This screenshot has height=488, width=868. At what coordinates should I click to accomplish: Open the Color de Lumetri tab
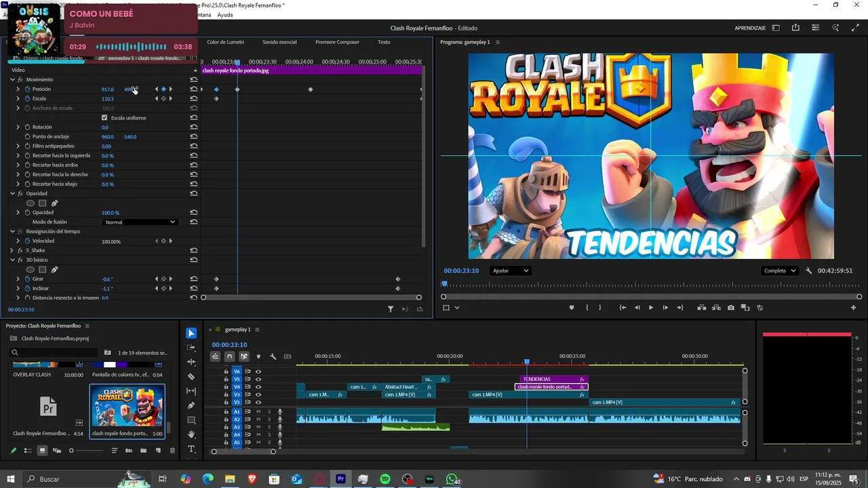tap(225, 42)
